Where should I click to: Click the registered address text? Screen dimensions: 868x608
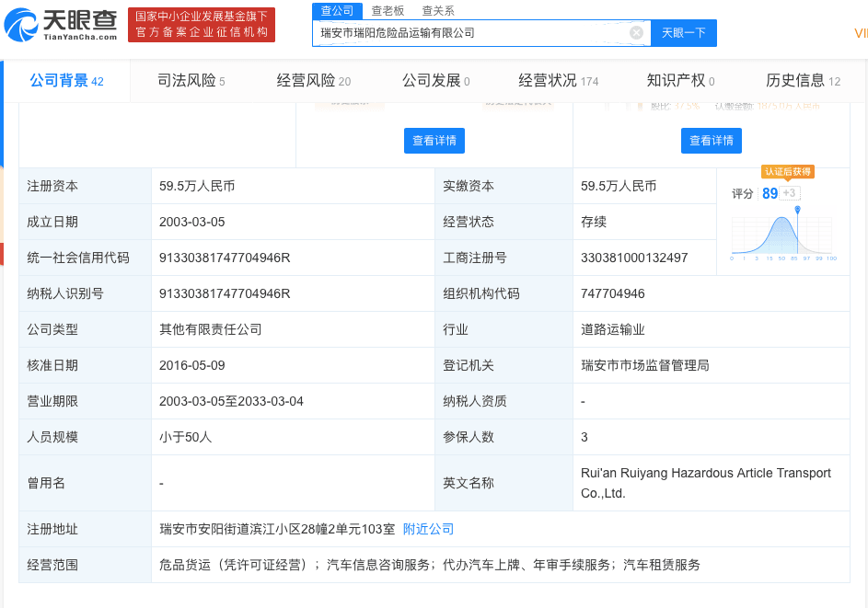pyautogui.click(x=277, y=529)
